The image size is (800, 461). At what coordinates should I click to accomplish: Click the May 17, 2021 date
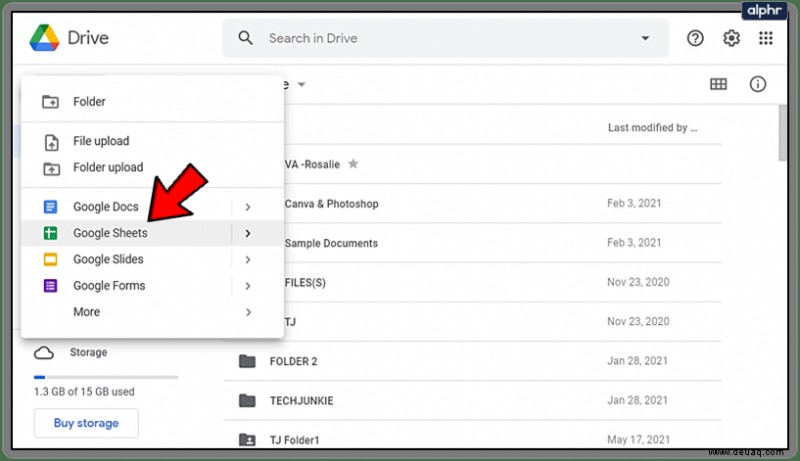coord(638,440)
